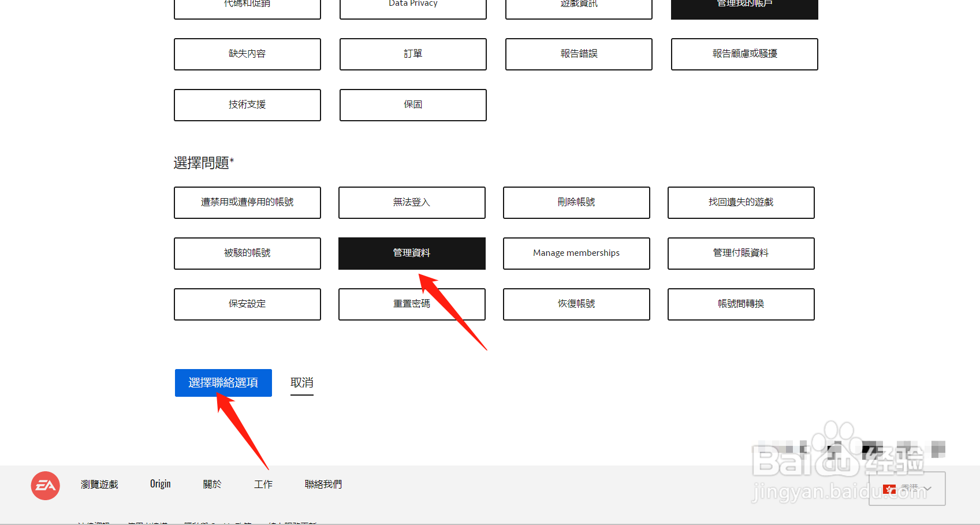Select the 帳號間轉換 option
The height and width of the screenshot is (525, 980).
click(741, 304)
